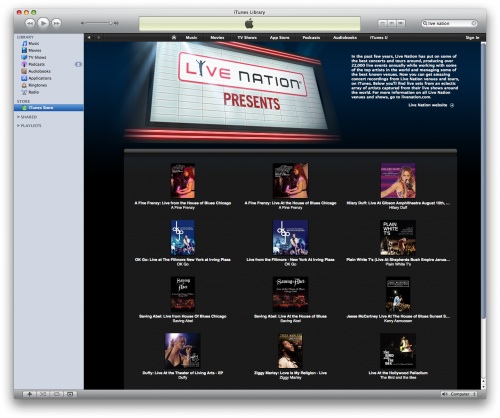Open the Hilary Duff Gibson Amphitheatre cover
This screenshot has width=500, height=418.
point(398,181)
